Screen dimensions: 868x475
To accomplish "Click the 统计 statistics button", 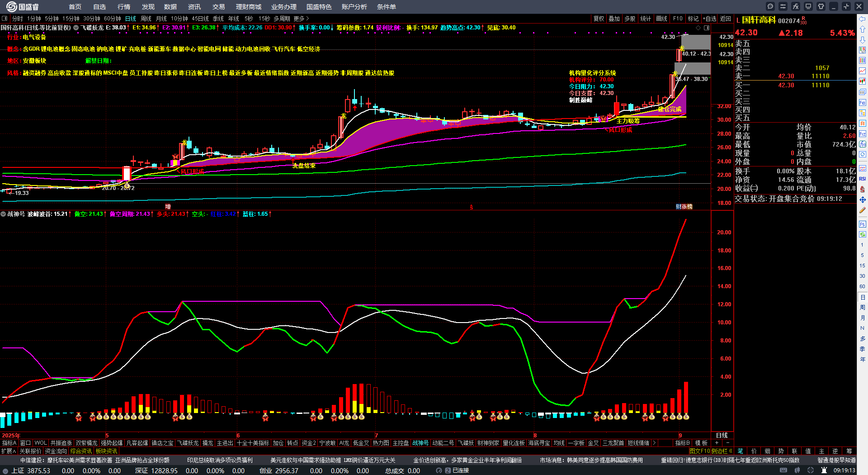I will tap(646, 19).
